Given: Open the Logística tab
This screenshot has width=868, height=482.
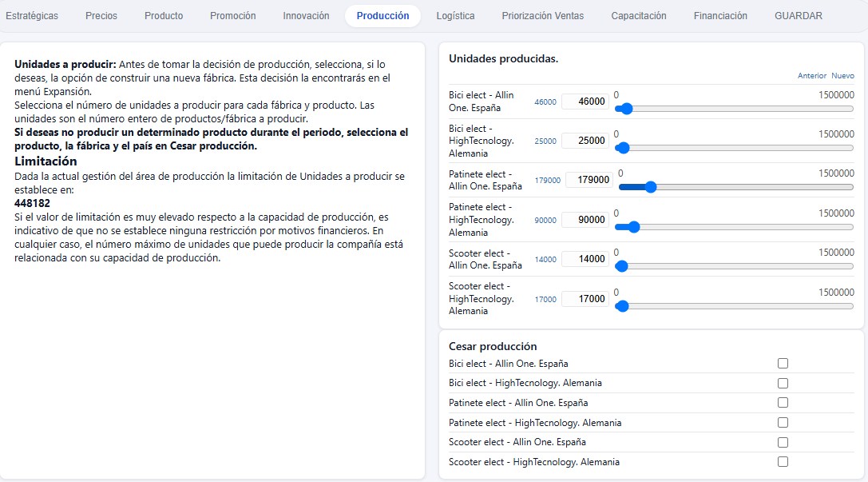Looking at the screenshot, I should coord(455,15).
